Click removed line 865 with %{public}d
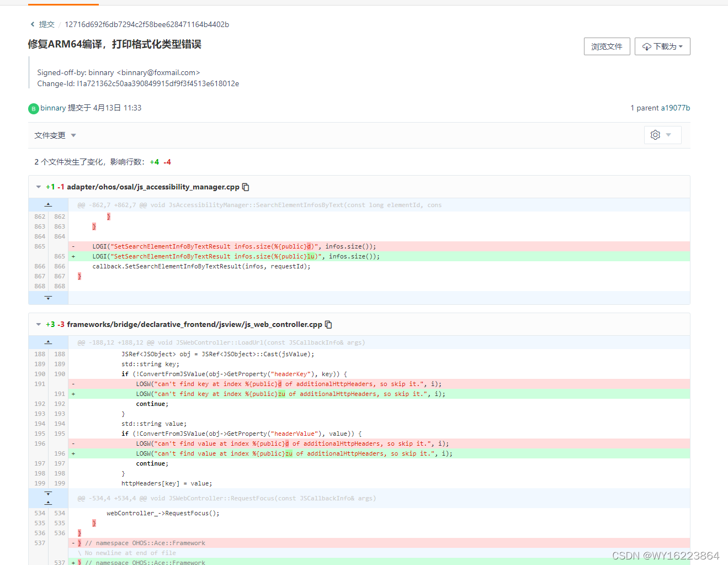 379,246
